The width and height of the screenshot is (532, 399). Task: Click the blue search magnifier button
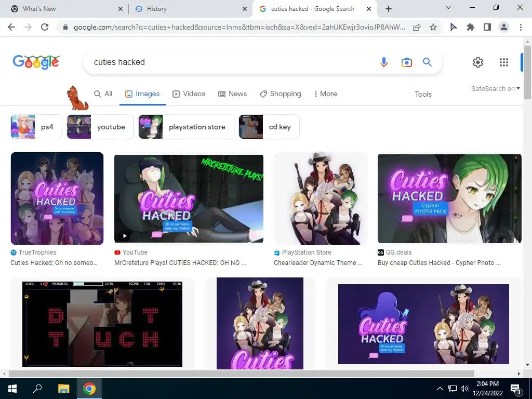[427, 62]
